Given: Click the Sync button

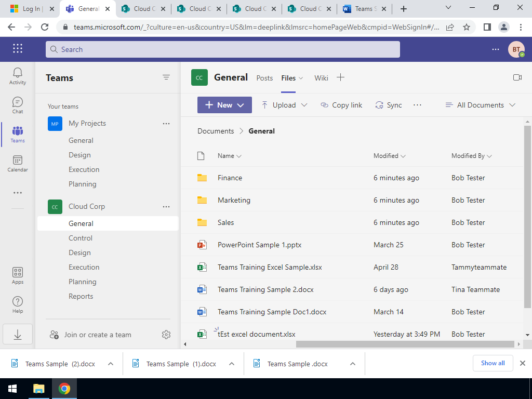Looking at the screenshot, I should click(389, 105).
